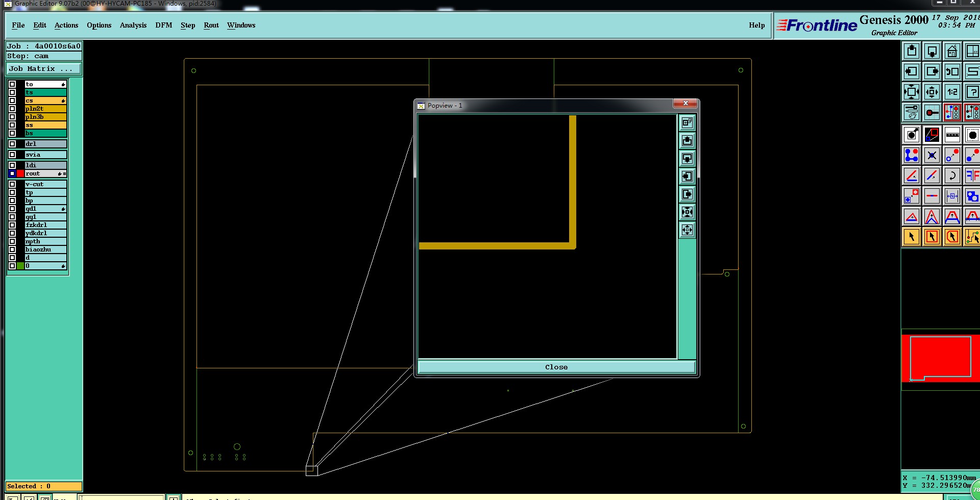Click the blue X delete point icon

[x=932, y=155]
